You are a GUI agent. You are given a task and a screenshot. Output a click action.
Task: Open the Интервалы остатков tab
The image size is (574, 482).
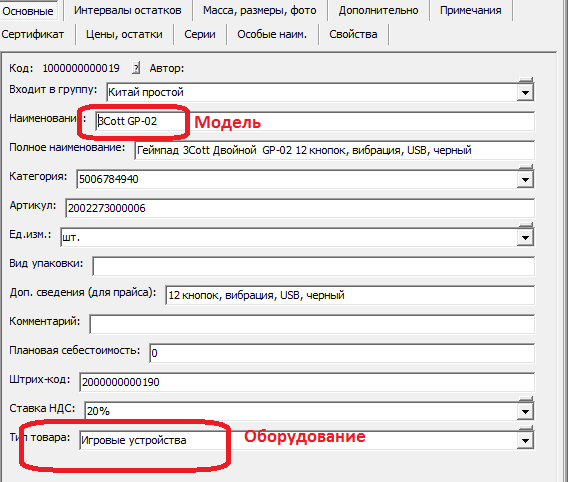(x=127, y=10)
